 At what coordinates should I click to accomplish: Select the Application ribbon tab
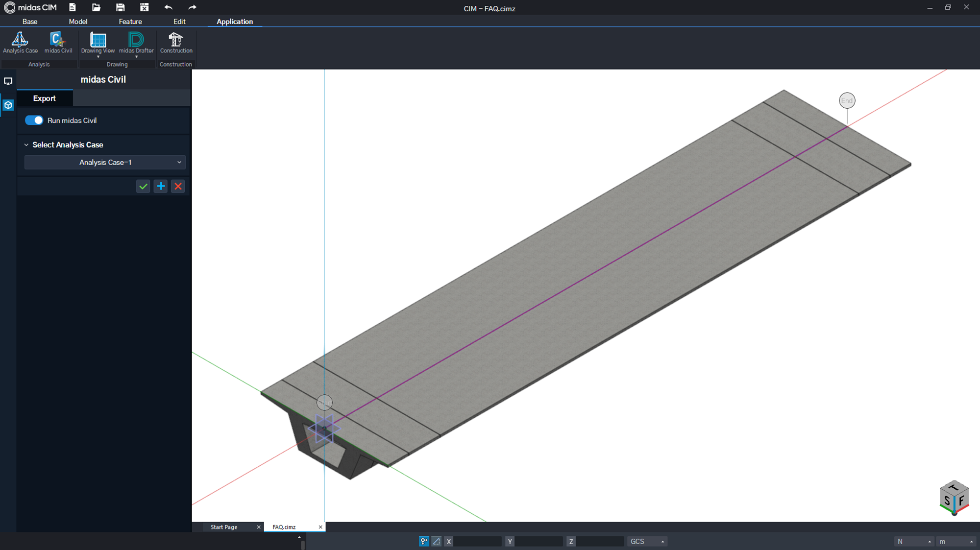[x=235, y=22]
